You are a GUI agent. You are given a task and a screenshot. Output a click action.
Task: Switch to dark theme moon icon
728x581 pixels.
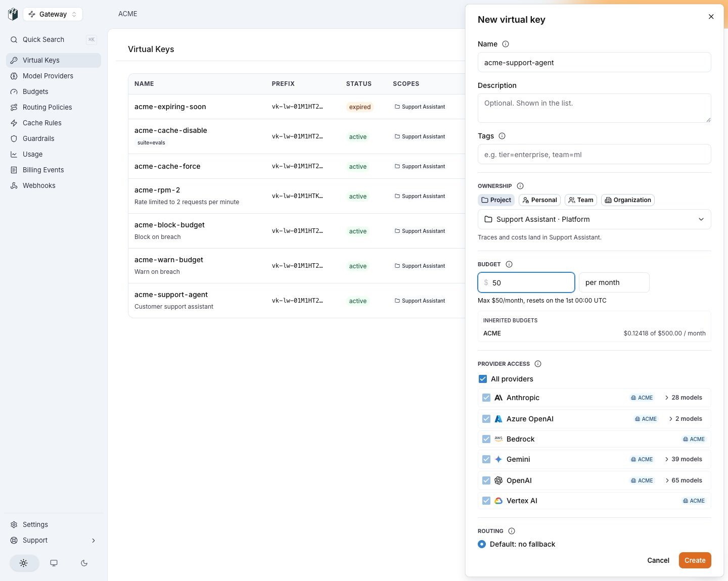[x=84, y=563]
